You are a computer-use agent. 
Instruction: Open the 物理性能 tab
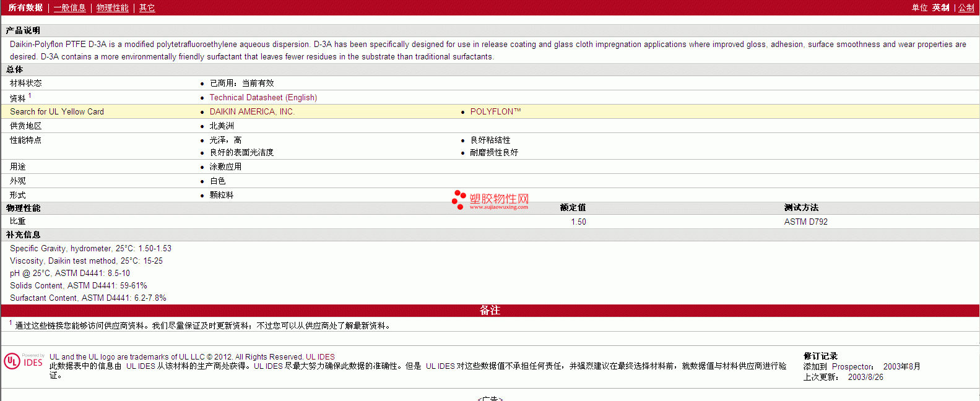[112, 8]
